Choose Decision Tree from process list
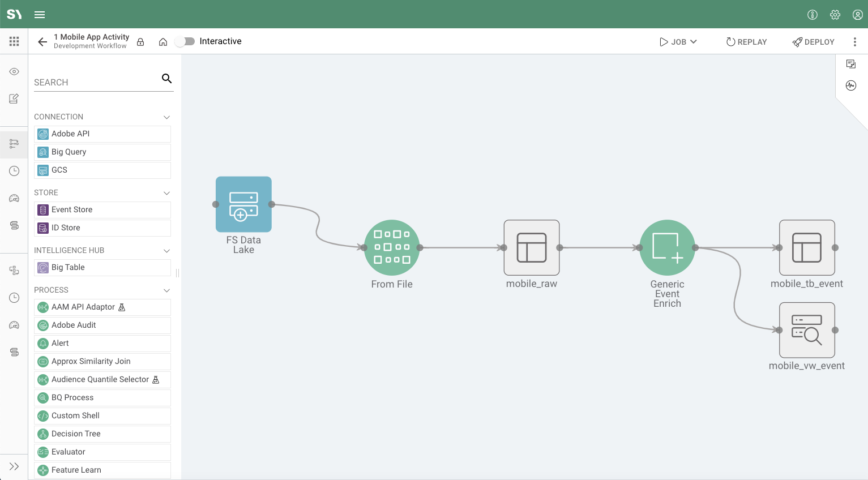Viewport: 868px width, 480px height. click(x=102, y=434)
